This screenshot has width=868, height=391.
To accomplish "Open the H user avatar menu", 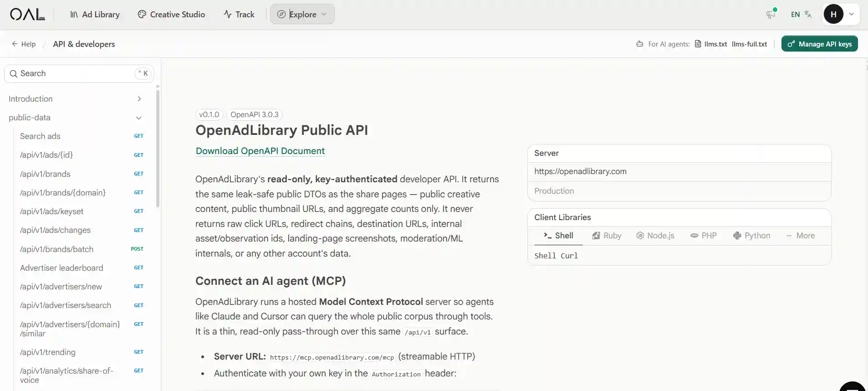I will point(833,14).
